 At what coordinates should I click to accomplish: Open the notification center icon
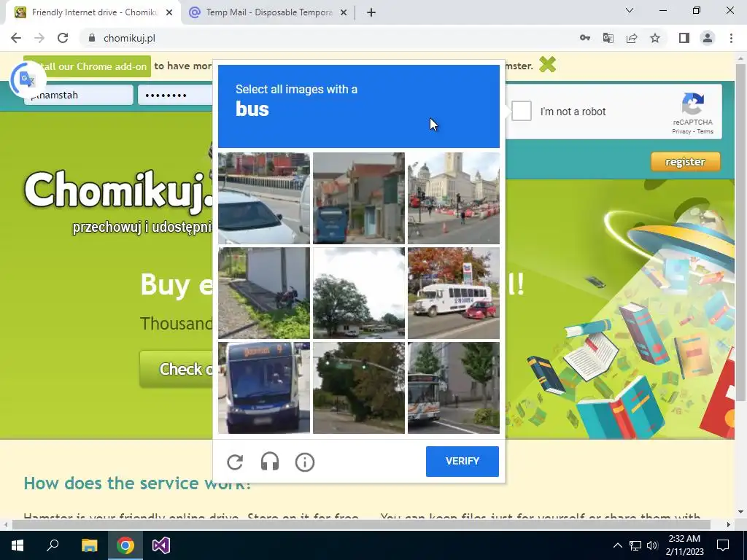tap(723, 545)
